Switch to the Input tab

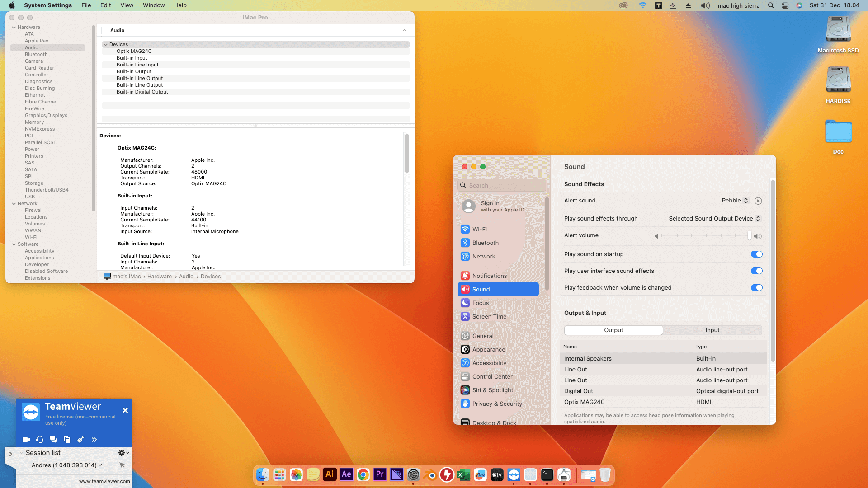[712, 330]
